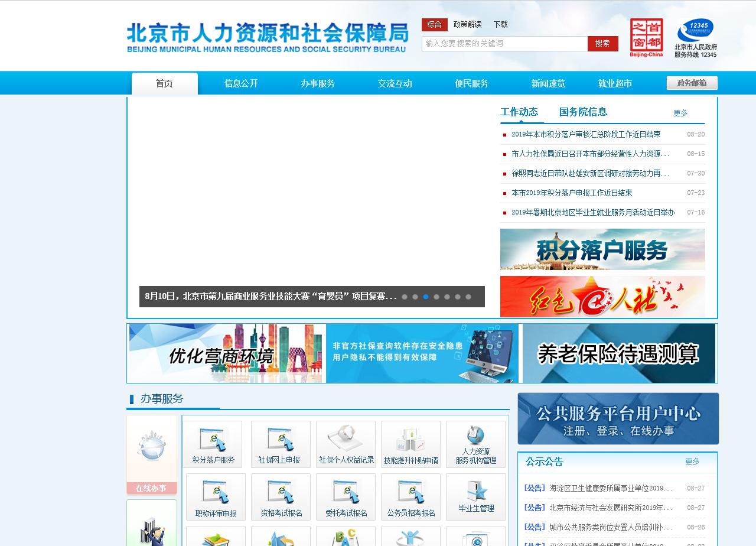Viewport: 756px width, 546px height.
Task: Open the 养老保险待遇测算 banner
Action: pyautogui.click(x=618, y=353)
